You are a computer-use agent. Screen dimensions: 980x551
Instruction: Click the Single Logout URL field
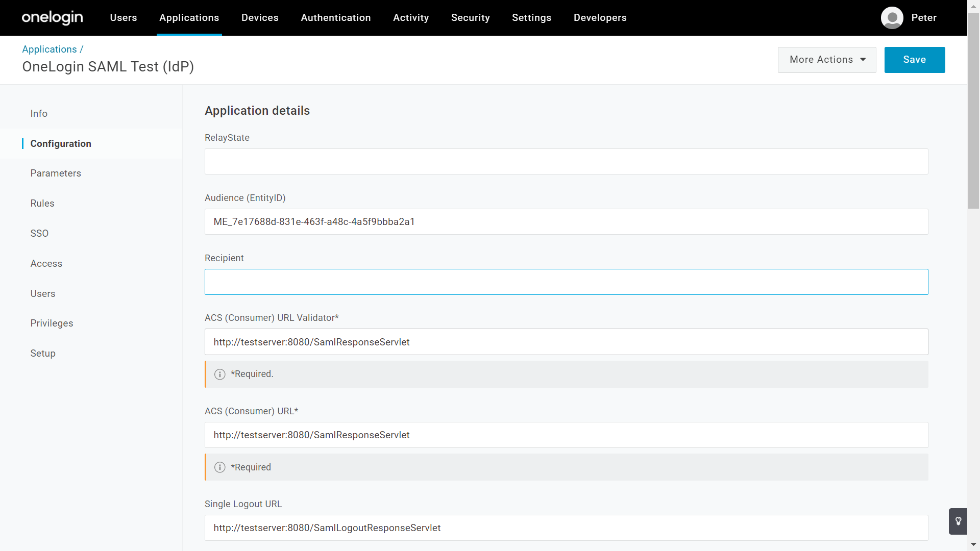[x=566, y=528]
